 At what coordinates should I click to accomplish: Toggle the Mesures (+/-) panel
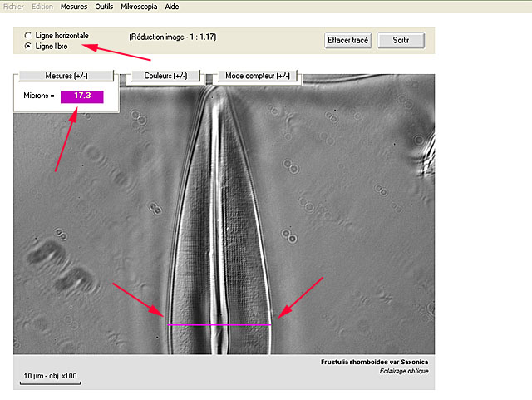66,76
